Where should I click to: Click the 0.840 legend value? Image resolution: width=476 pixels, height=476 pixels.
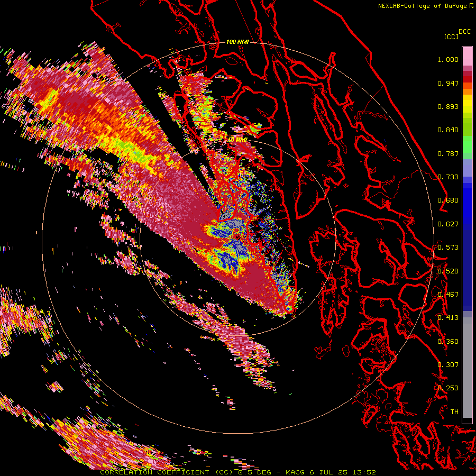click(x=448, y=130)
